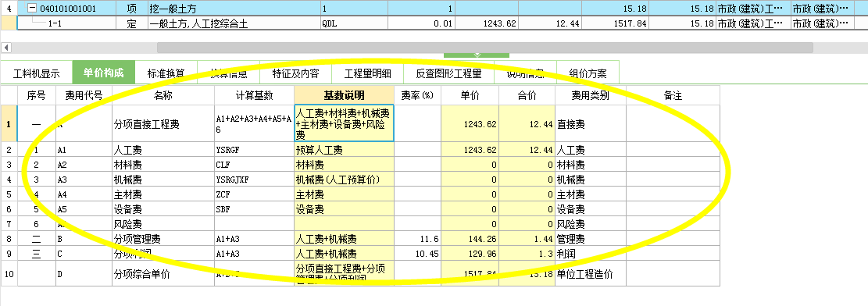Click the 1-1 quota code cell
Viewport: 868px width, 306px height.
pos(66,23)
